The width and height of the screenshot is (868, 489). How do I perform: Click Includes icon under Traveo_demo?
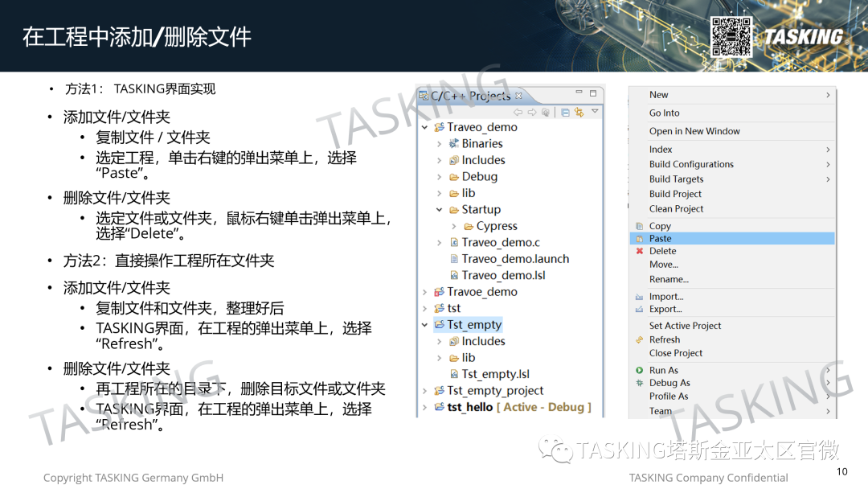(454, 160)
